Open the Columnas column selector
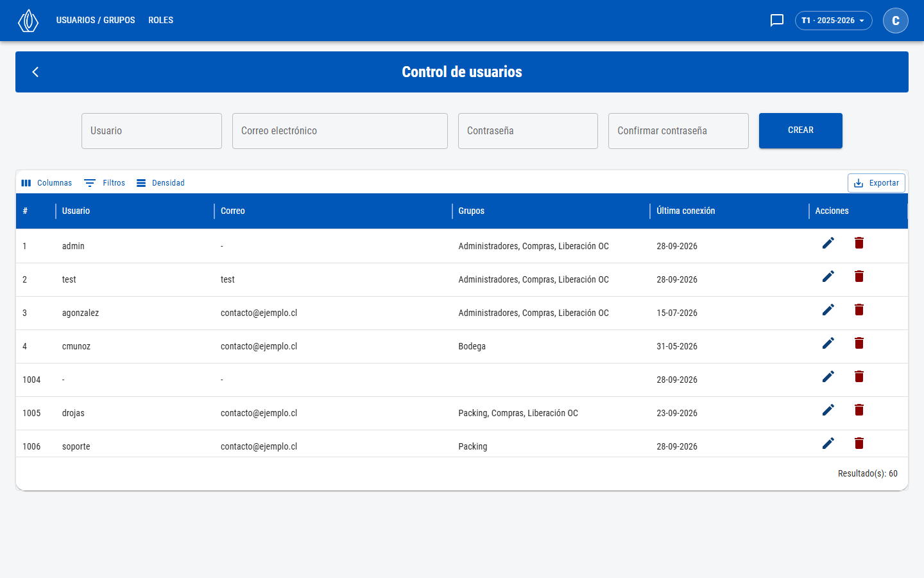The width and height of the screenshot is (924, 578). [47, 183]
